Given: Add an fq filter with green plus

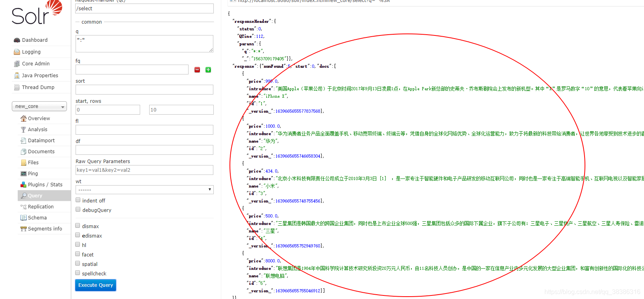Looking at the screenshot, I should [208, 70].
